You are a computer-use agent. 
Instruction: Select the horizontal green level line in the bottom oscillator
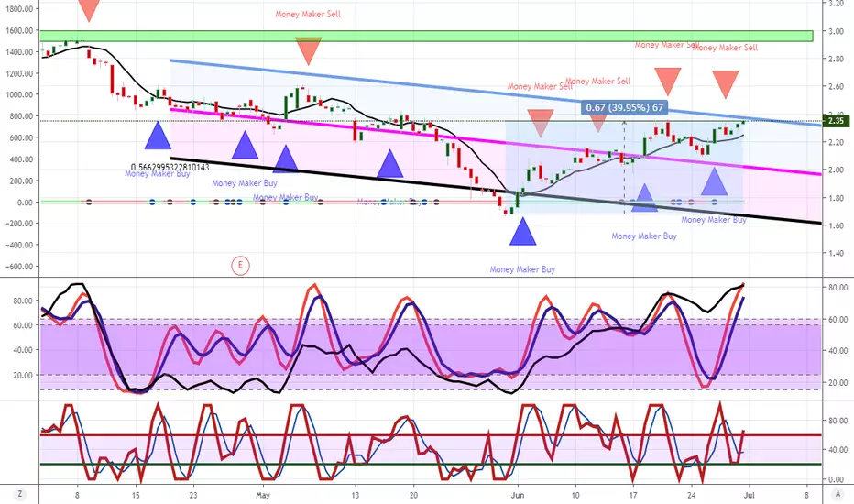pyautogui.click(x=431, y=465)
